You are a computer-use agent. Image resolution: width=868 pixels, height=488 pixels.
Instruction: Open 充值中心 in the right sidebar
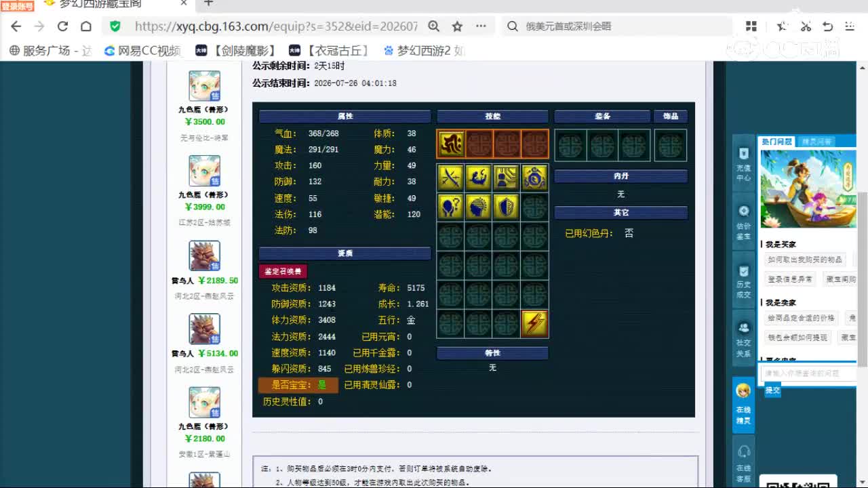click(743, 163)
